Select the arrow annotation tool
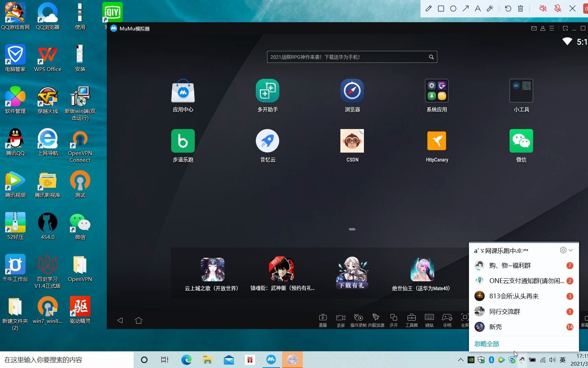Image resolution: width=588 pixels, height=368 pixels. (x=466, y=9)
